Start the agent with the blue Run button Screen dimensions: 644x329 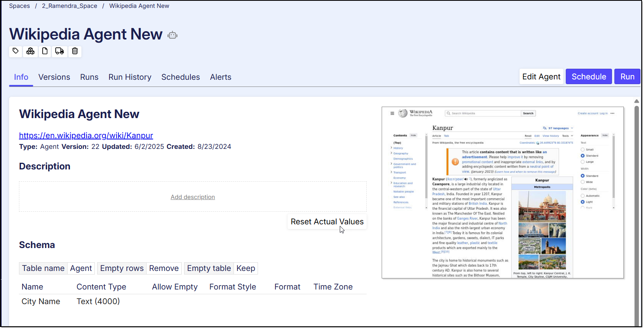[x=627, y=77]
